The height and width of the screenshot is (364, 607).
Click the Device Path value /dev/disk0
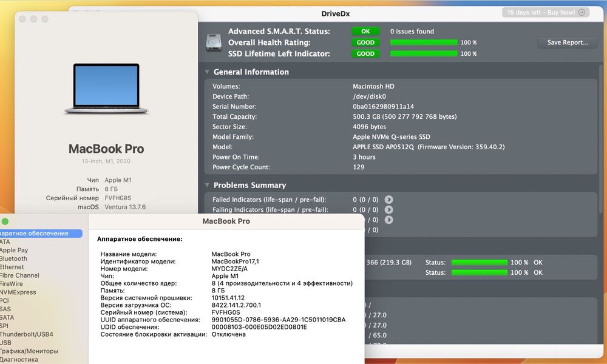[369, 96]
